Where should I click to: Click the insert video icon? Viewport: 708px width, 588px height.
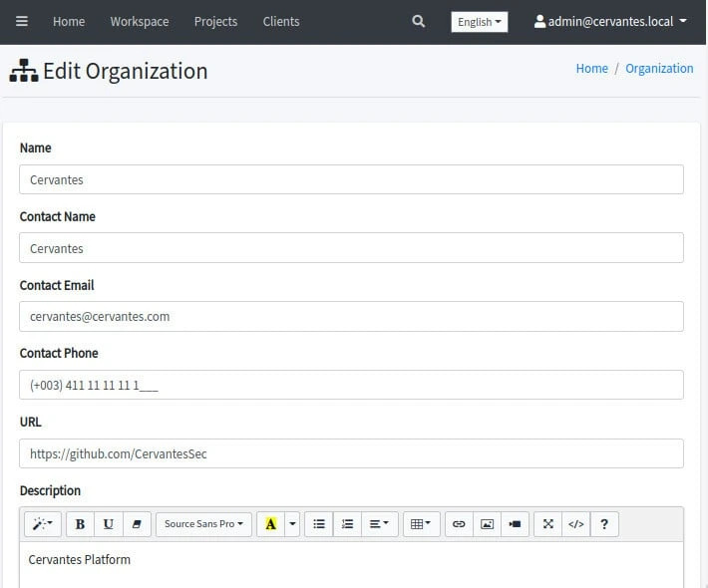[515, 524]
